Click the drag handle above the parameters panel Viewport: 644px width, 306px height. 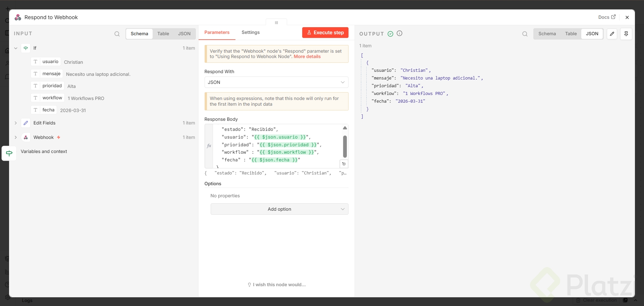point(276,23)
